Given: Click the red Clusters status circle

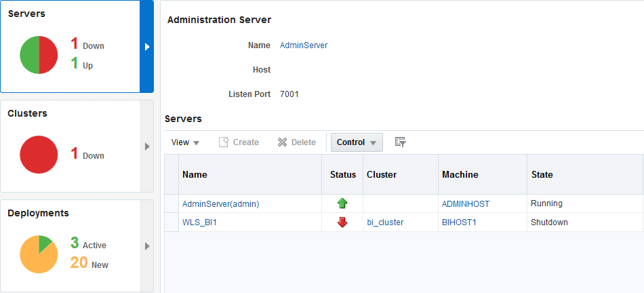Looking at the screenshot, I should pos(39,155).
